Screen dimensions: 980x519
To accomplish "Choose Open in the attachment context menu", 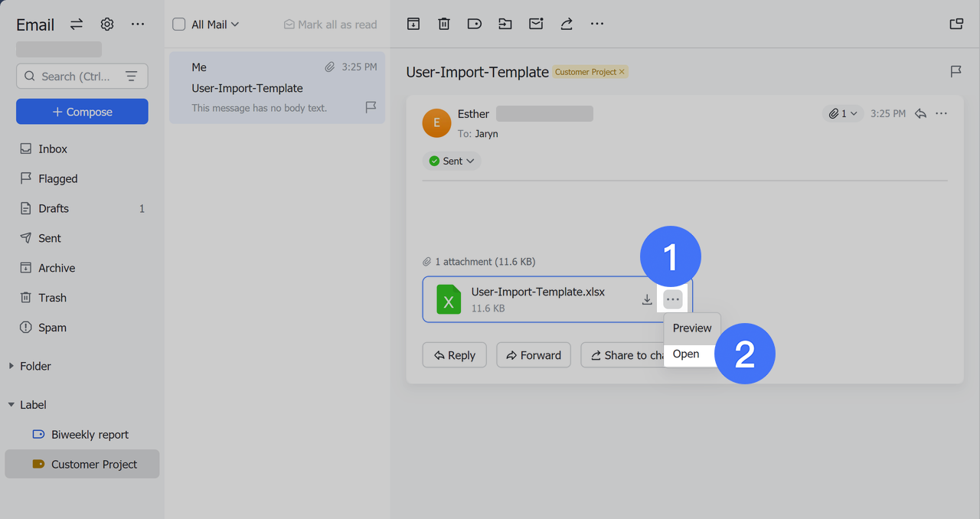I will pos(685,354).
